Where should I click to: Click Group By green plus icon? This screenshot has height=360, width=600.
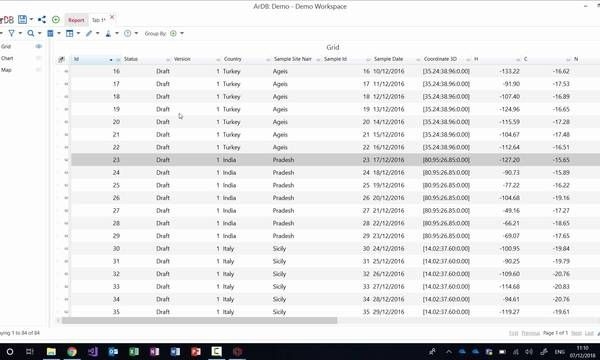173,33
